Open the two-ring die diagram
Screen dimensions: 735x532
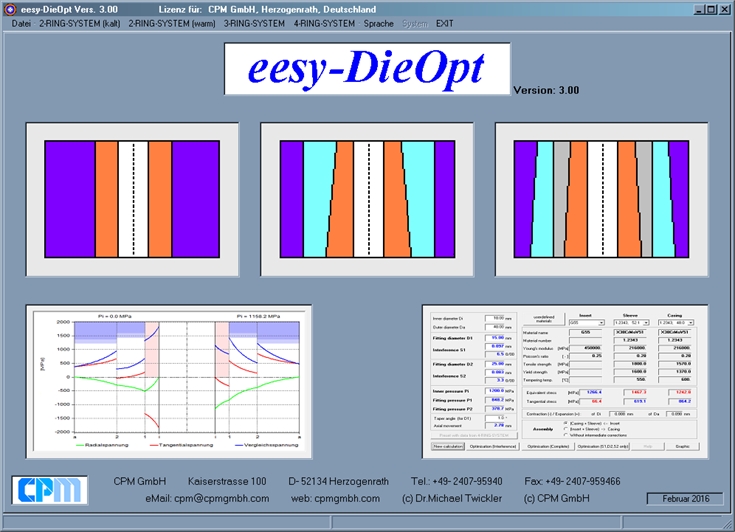[x=132, y=200]
